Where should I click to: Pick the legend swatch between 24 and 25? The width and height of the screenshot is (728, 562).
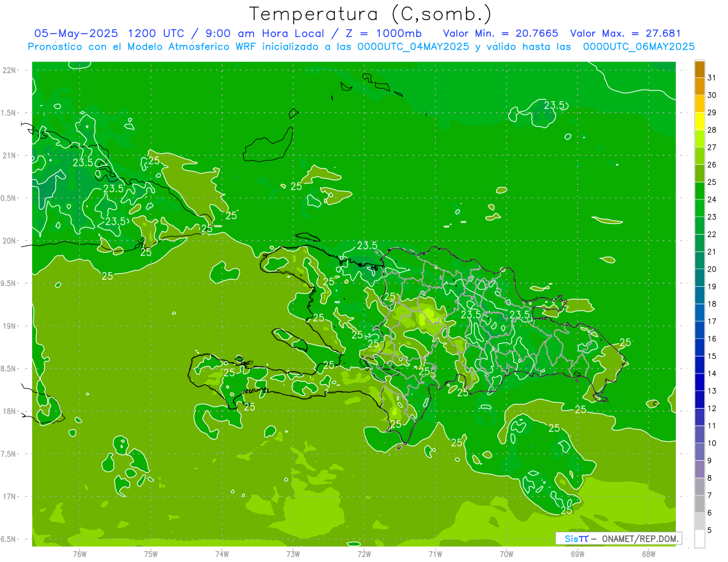coord(699,190)
